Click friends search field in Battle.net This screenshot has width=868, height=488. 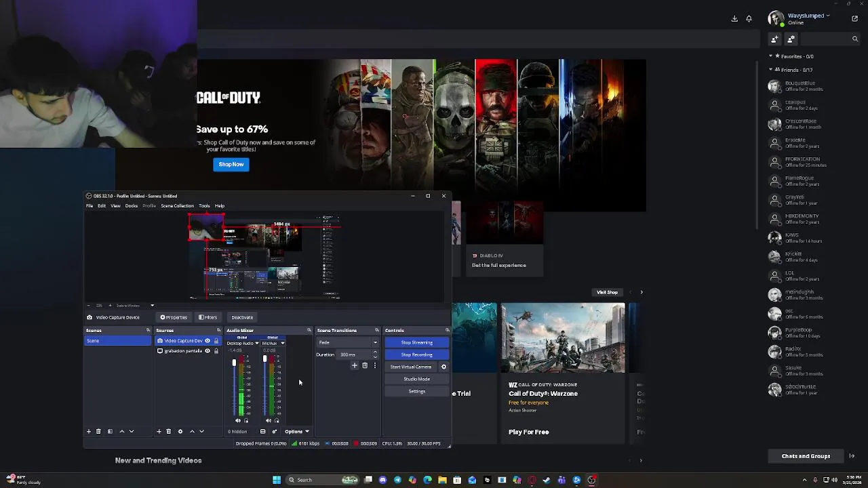(831, 39)
